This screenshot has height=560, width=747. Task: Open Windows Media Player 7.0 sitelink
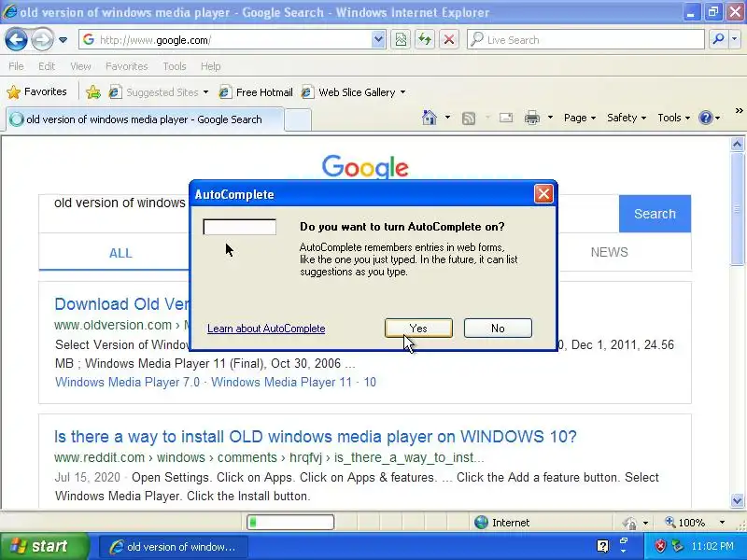[127, 383]
